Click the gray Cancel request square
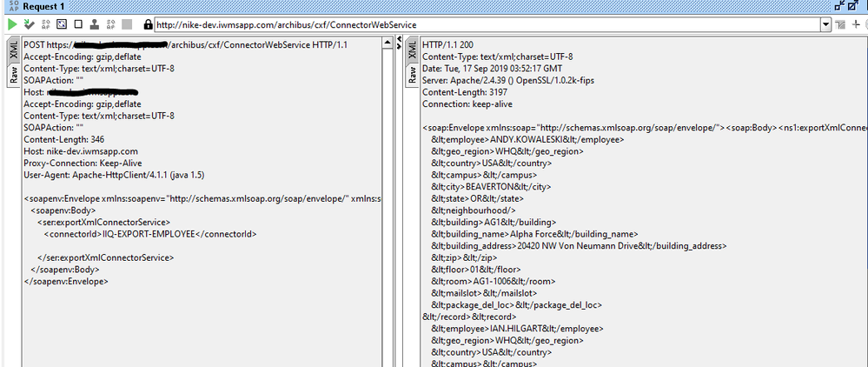 coord(128,24)
